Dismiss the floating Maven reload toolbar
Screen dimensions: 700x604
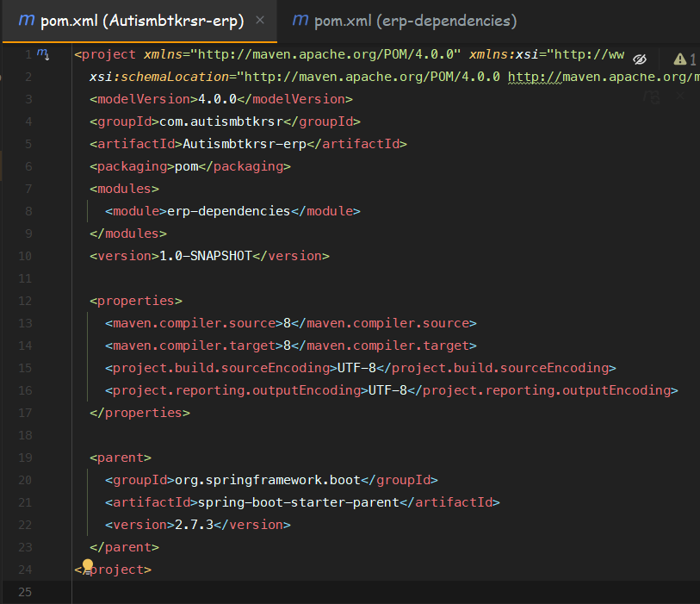tap(679, 95)
